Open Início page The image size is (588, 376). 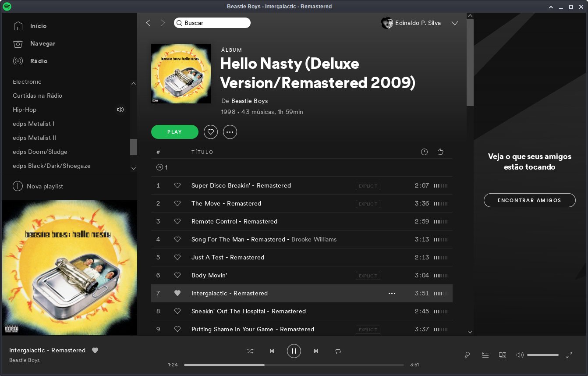(38, 26)
